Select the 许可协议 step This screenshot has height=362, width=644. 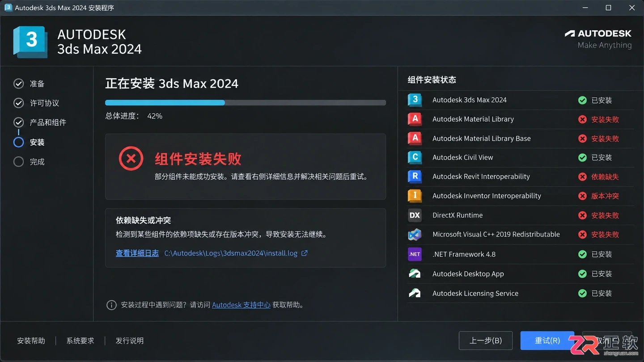36,103
